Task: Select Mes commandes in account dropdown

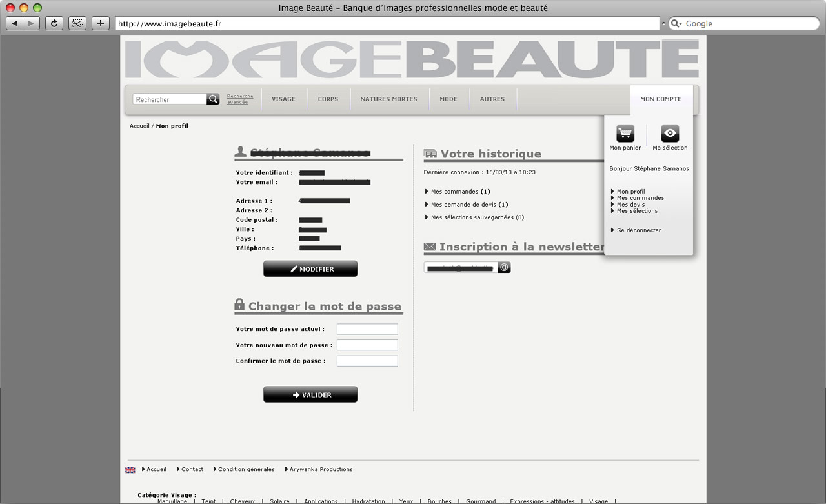Action: pyautogui.click(x=638, y=198)
